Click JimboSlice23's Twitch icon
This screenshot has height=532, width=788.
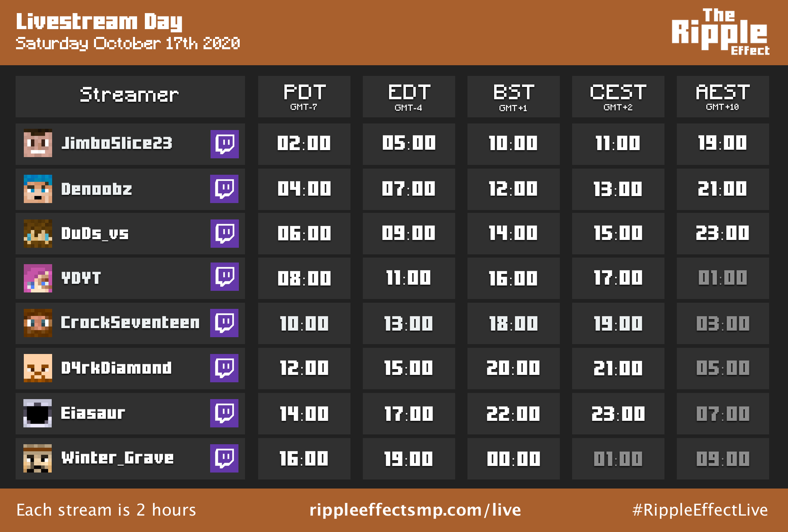tap(224, 144)
